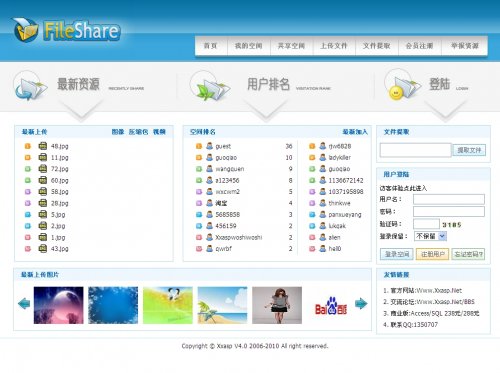Click the user avatar icon beside qwrbf
500x373 pixels.
click(209, 248)
